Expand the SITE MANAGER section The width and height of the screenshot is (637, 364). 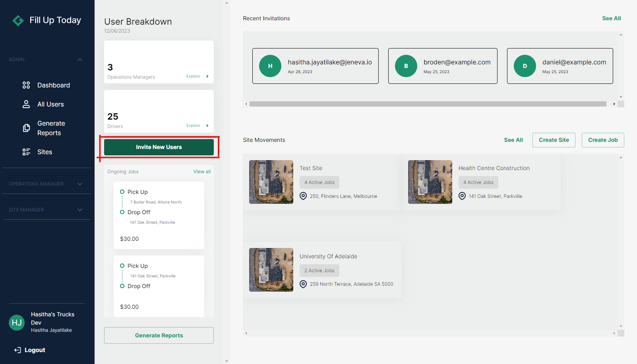[x=80, y=210]
